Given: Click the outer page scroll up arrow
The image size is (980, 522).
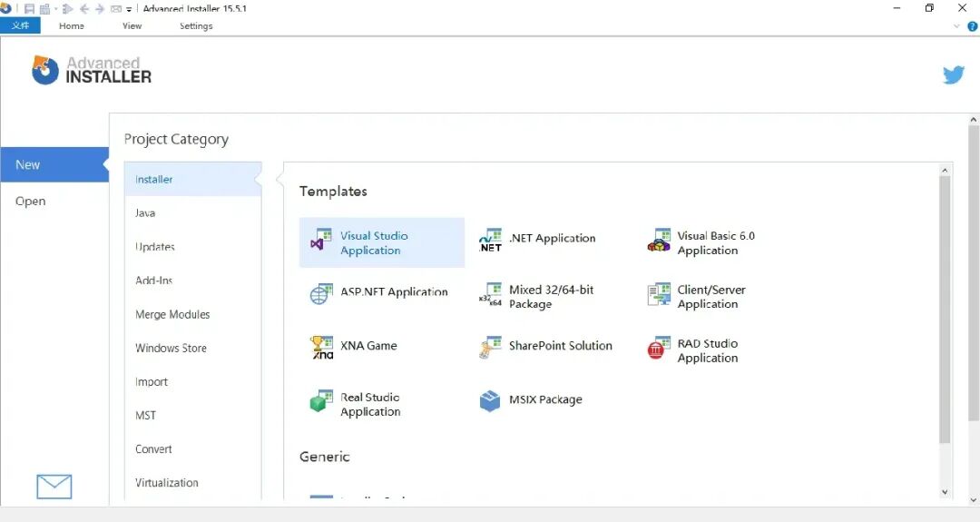Looking at the screenshot, I should pyautogui.click(x=973, y=120).
